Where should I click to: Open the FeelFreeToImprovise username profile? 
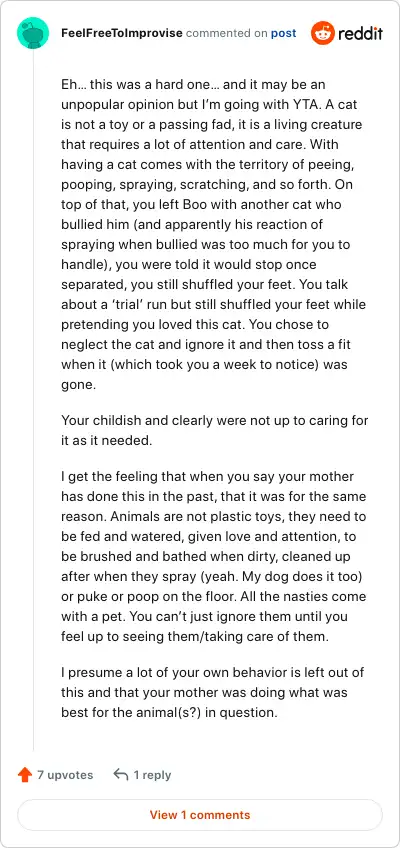point(122,33)
